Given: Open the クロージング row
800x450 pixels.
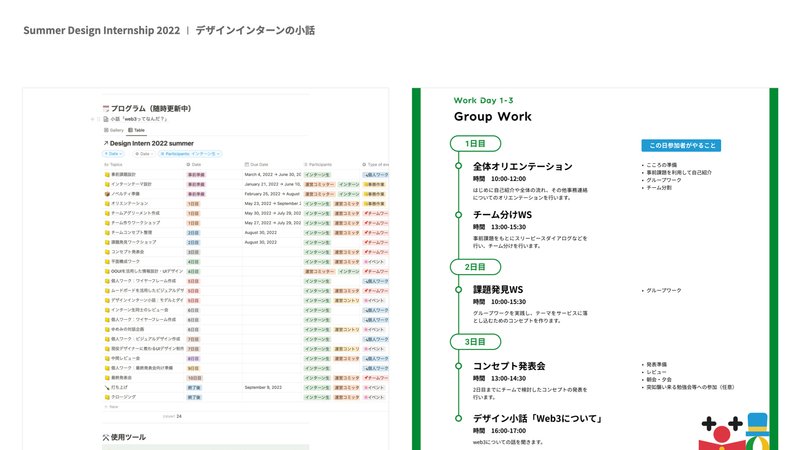Looking at the screenshot, I should tap(123, 397).
